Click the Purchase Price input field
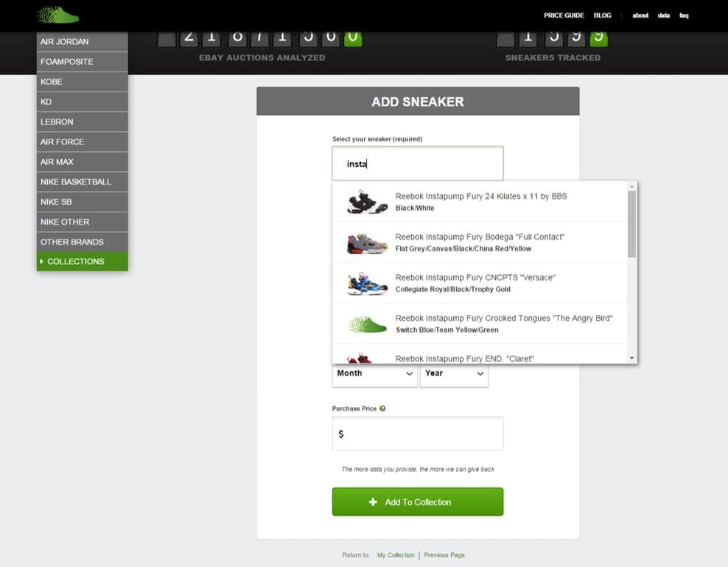This screenshot has width=728, height=567. [417, 434]
